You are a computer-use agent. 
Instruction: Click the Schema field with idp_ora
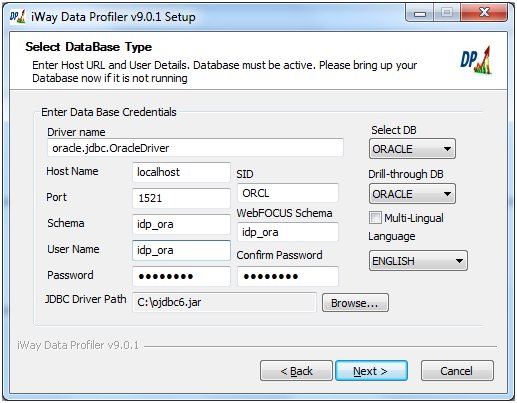tap(181, 224)
